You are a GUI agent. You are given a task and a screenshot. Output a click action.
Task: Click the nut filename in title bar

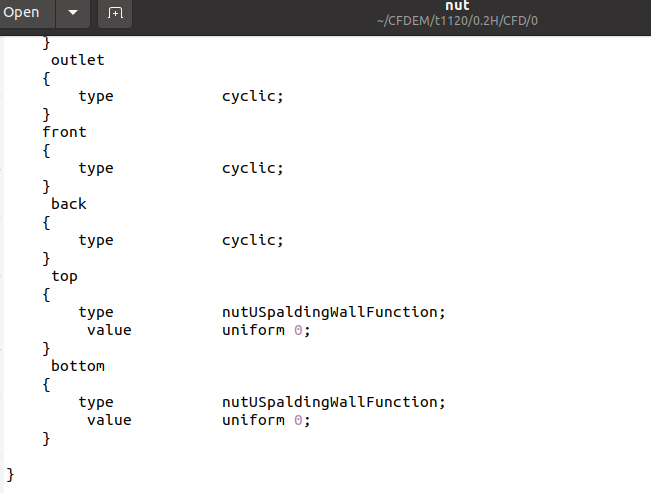(x=457, y=6)
